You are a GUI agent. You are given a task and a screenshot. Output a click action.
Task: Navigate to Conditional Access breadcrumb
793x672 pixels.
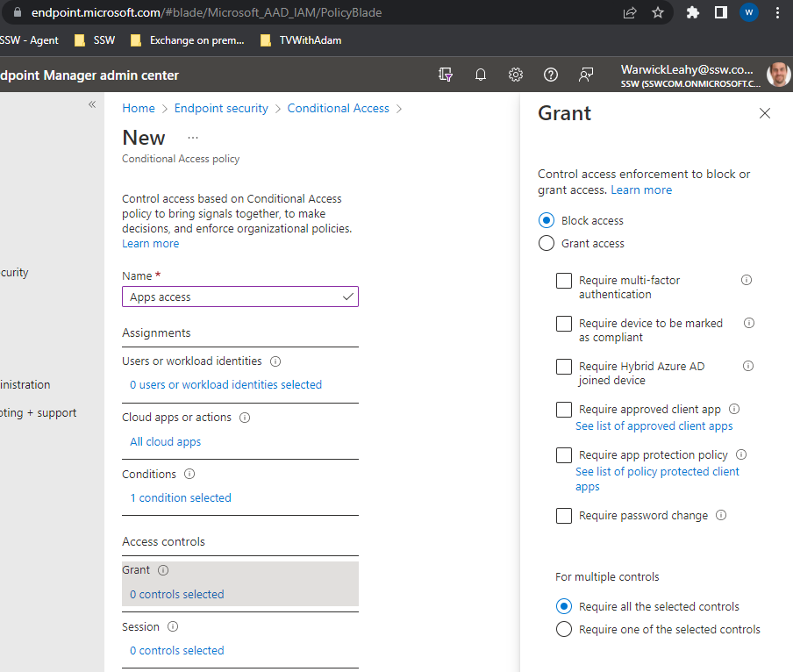pos(338,109)
